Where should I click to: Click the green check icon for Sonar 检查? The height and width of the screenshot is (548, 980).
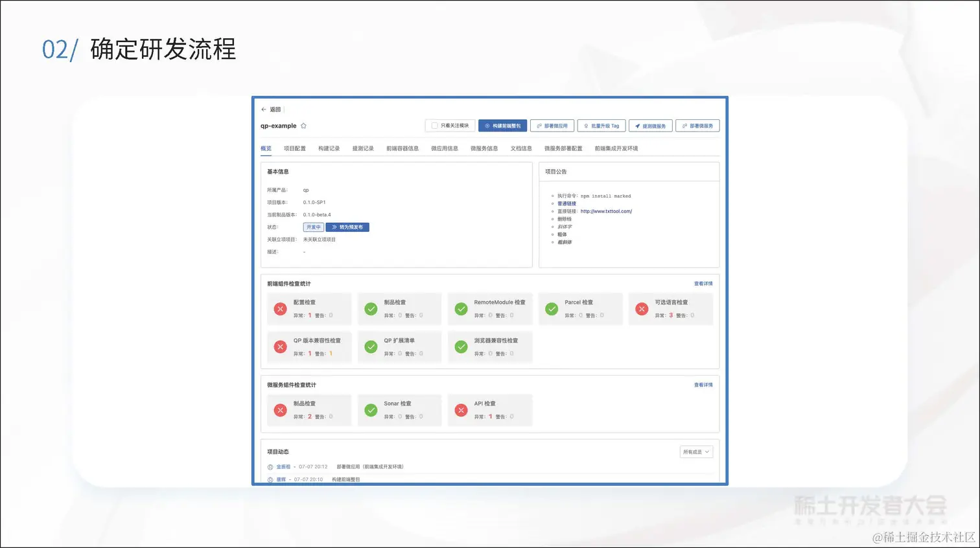371,410
